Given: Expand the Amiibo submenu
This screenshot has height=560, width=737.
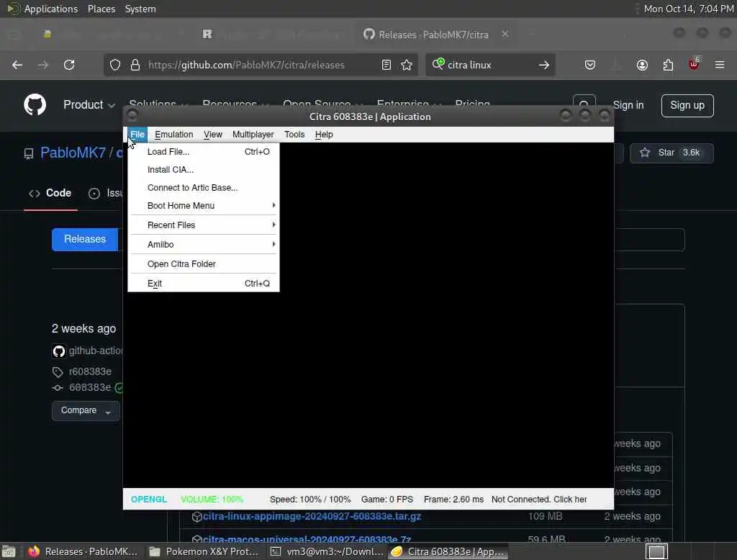Looking at the screenshot, I should pos(204,245).
